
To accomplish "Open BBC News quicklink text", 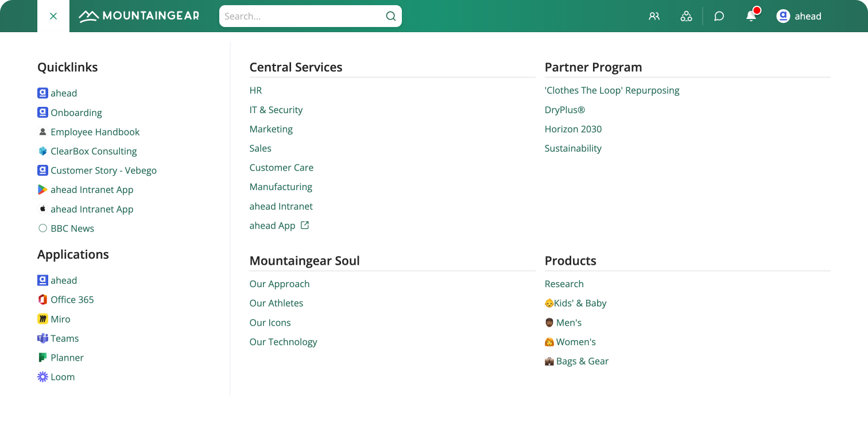I will point(72,228).
